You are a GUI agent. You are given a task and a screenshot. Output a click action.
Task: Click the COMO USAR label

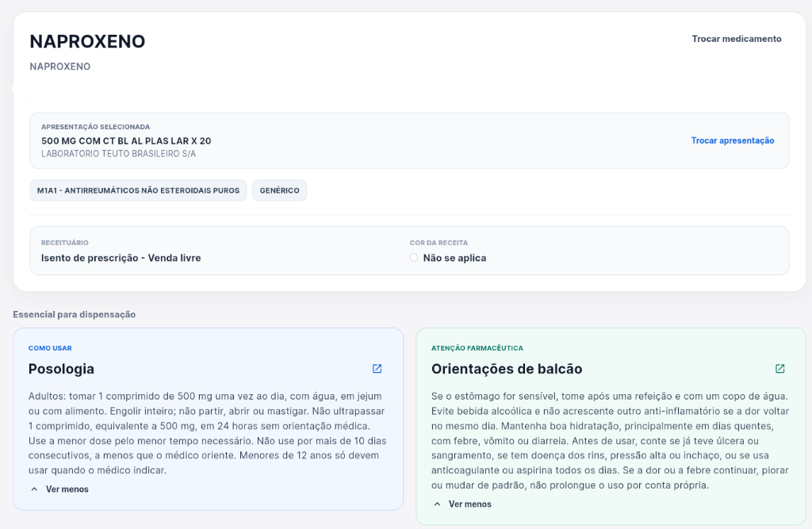(50, 348)
